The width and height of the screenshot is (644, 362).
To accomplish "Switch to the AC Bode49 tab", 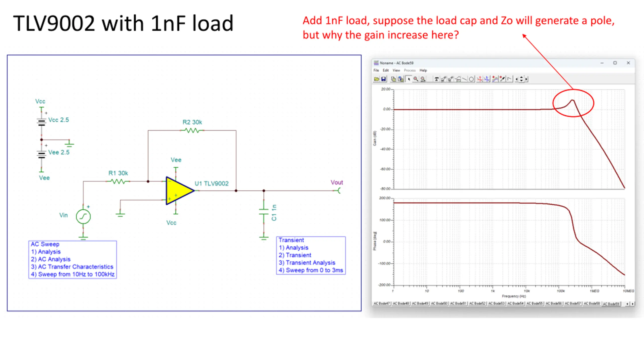I will (420, 304).
